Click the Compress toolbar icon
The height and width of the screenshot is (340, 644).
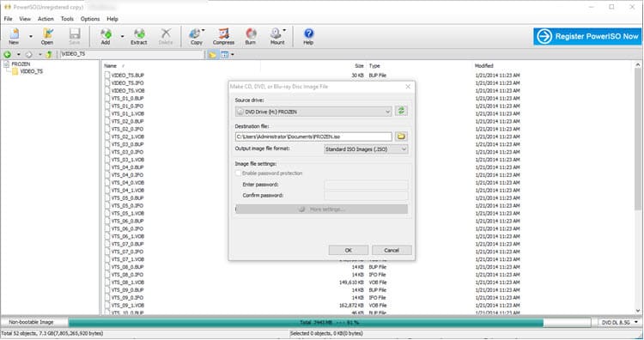point(223,36)
